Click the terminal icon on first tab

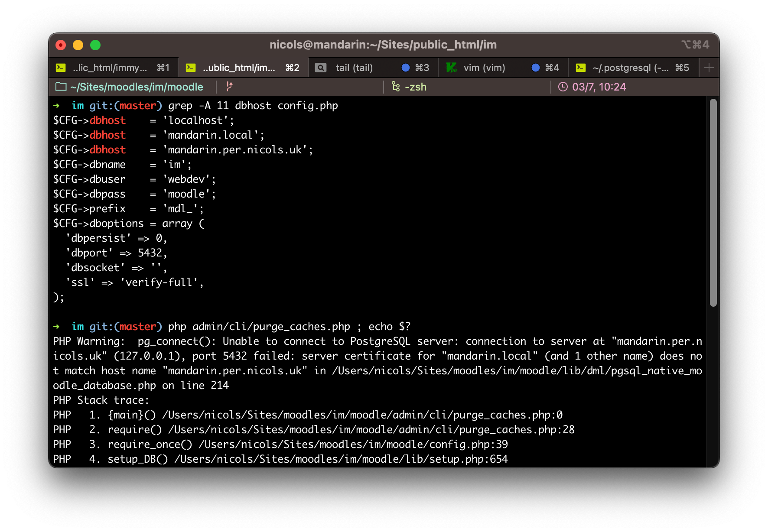pos(61,68)
